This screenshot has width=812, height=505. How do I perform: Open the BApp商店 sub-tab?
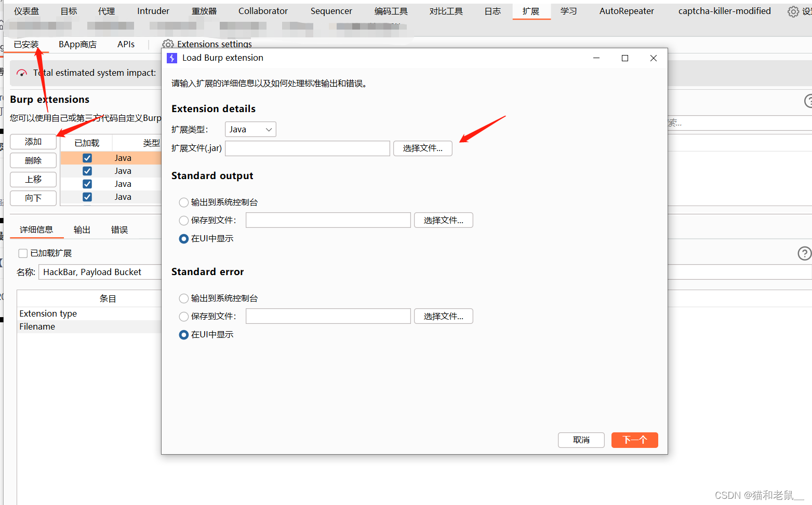pos(77,45)
